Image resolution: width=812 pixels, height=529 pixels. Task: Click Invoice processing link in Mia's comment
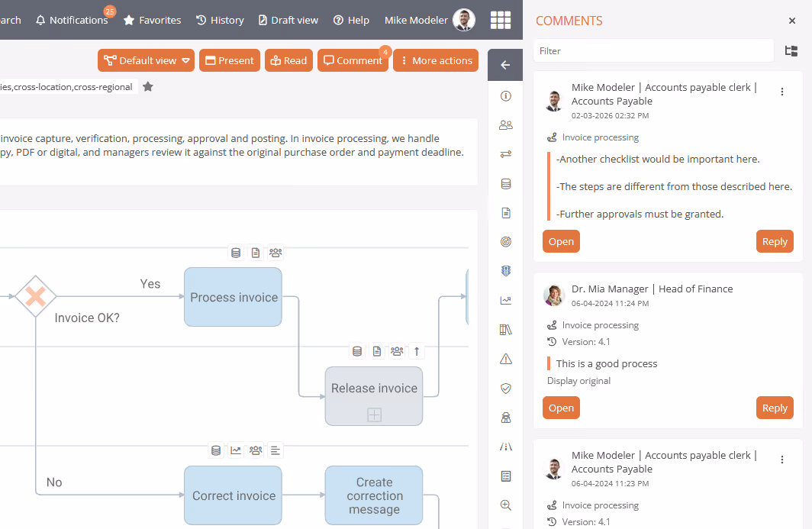600,325
